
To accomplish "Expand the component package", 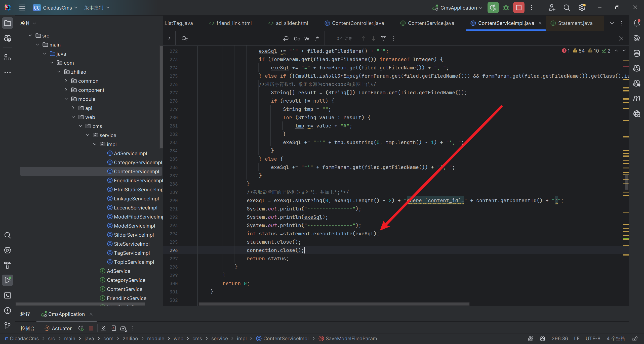I will [x=66, y=90].
